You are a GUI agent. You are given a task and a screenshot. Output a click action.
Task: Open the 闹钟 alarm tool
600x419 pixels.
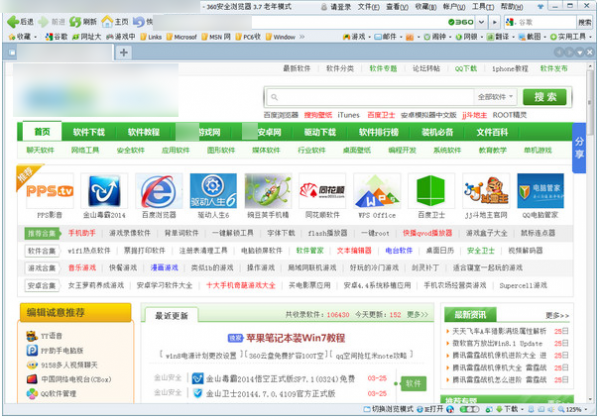pos(435,37)
